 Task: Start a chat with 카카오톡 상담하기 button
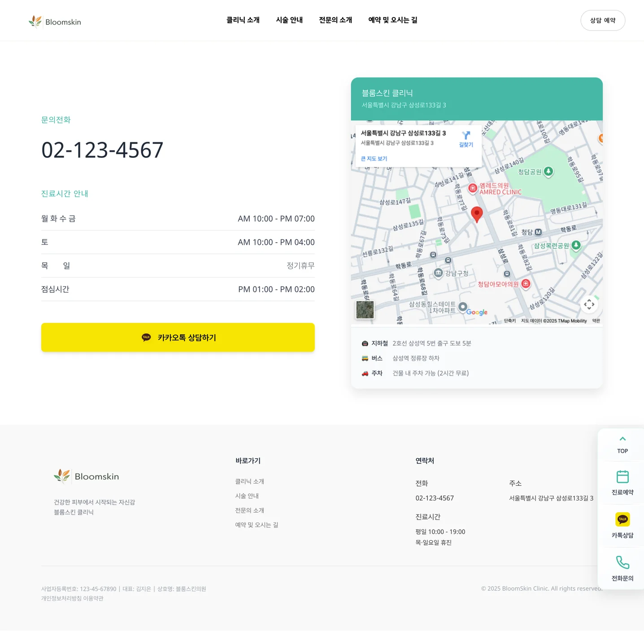tap(178, 337)
